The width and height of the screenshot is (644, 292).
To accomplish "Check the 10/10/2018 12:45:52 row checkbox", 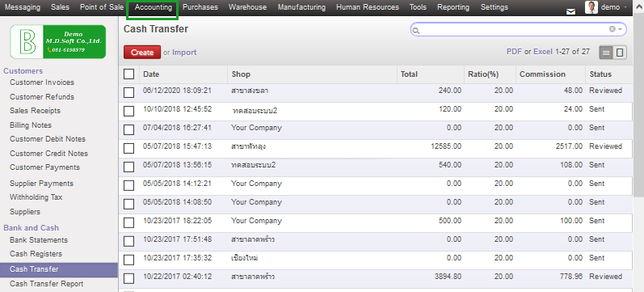I will click(x=129, y=111).
